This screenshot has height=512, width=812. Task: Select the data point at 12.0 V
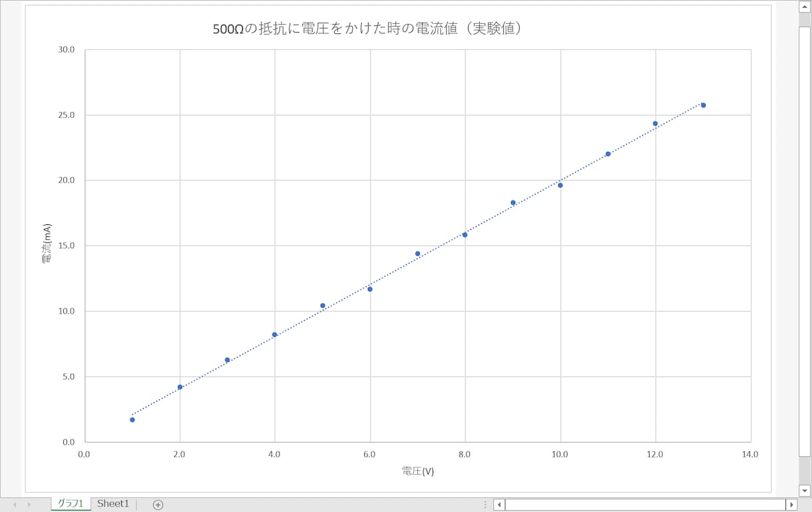(655, 123)
